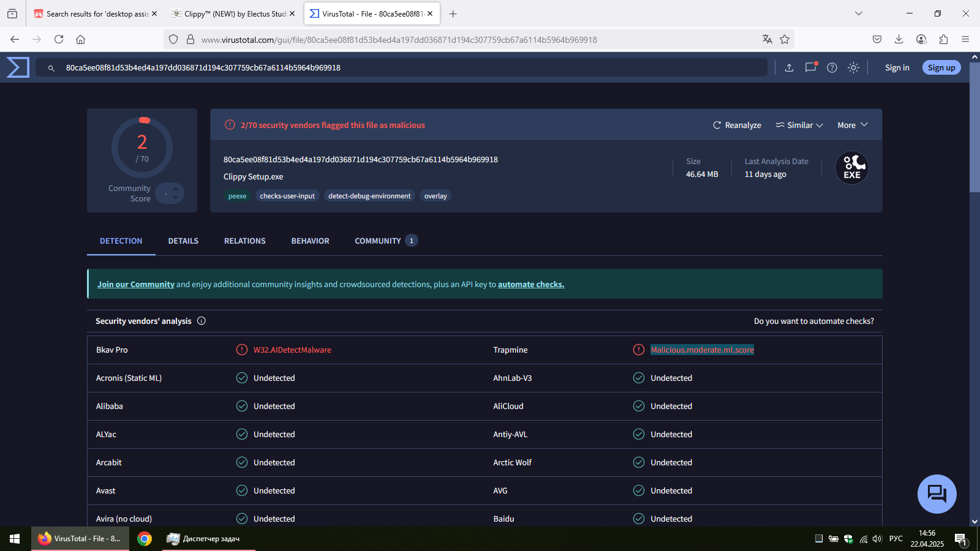Open the Join our Community link
Screen dimensions: 980x551
(136, 284)
